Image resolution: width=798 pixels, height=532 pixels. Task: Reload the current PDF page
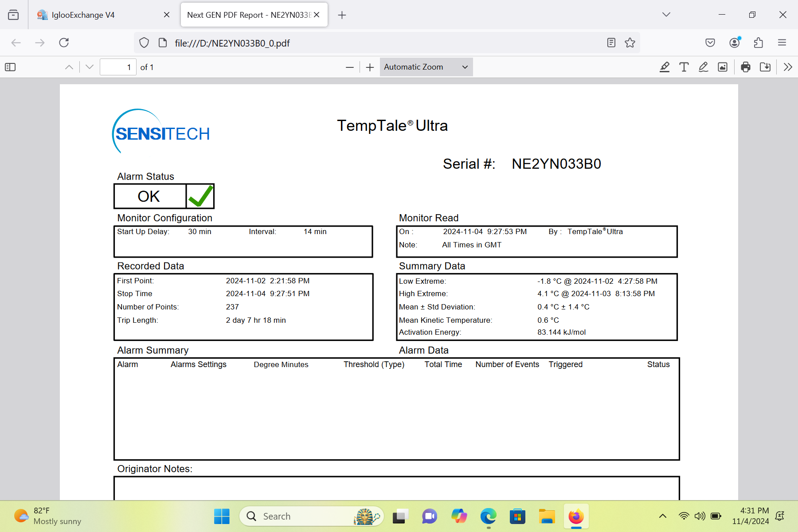tap(64, 43)
